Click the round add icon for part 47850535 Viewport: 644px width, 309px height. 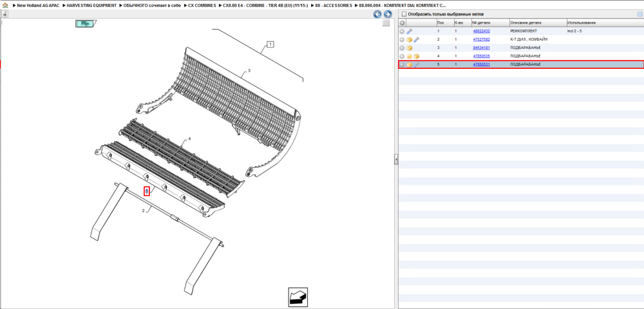[x=402, y=56]
